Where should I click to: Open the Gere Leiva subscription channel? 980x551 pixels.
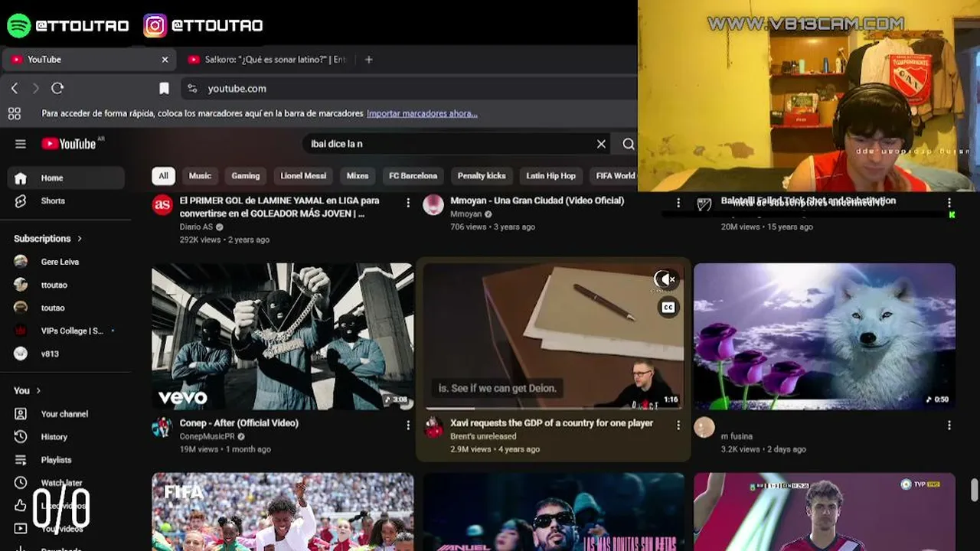[66, 262]
